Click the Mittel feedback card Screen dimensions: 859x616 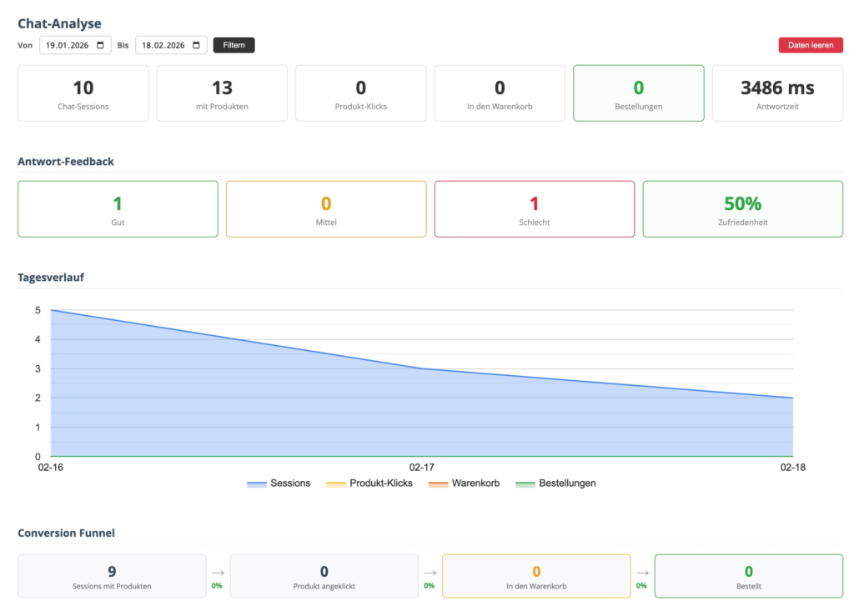pyautogui.click(x=326, y=209)
